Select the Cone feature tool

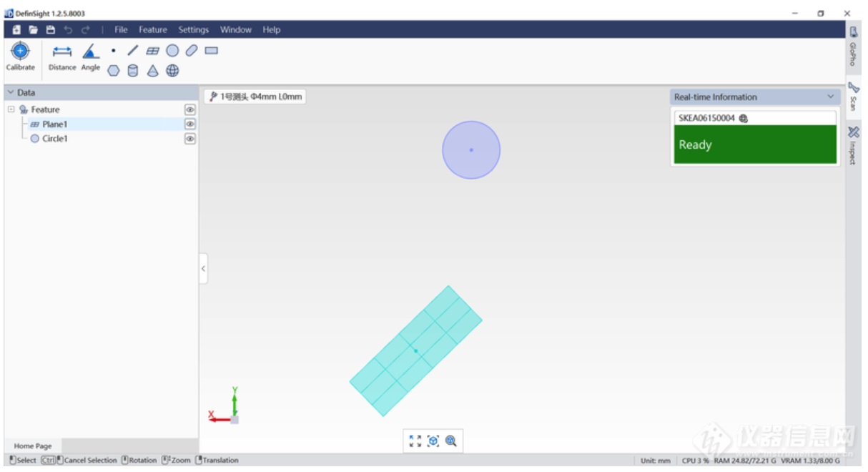click(152, 70)
